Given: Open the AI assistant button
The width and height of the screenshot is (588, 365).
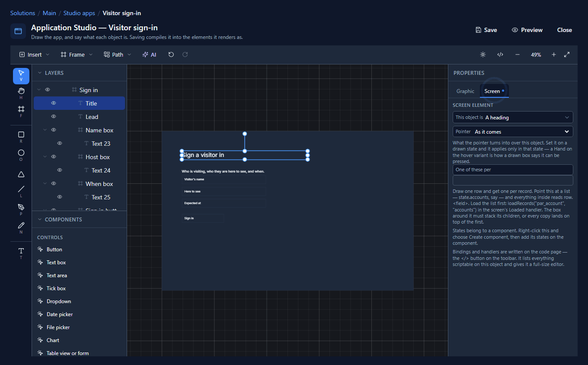Looking at the screenshot, I should [149, 54].
